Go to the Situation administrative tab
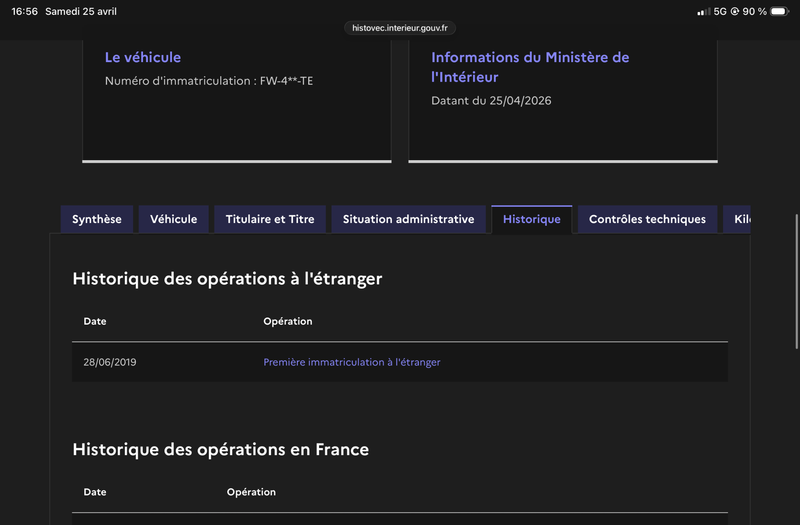This screenshot has height=525, width=800. coord(408,219)
